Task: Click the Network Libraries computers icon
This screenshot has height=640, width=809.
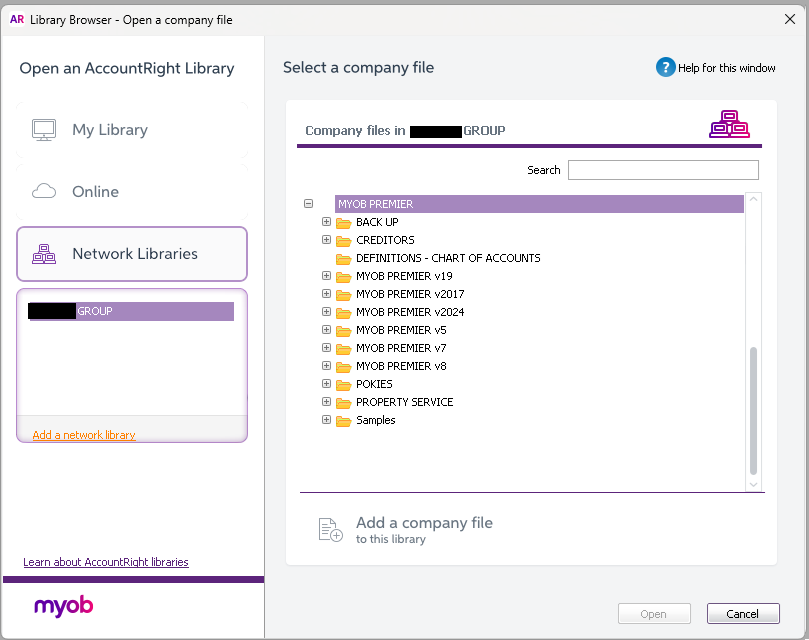Action: [44, 254]
